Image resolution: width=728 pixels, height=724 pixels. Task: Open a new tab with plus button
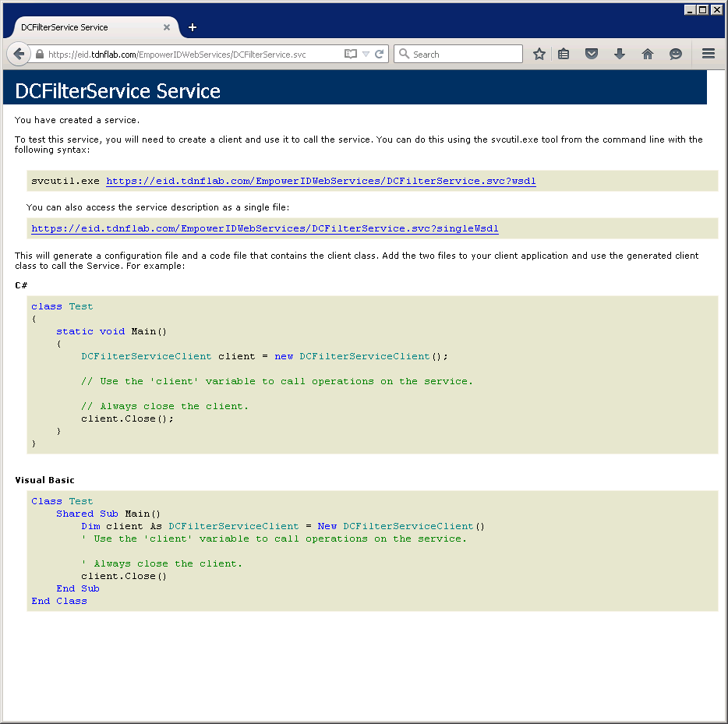pos(193,27)
